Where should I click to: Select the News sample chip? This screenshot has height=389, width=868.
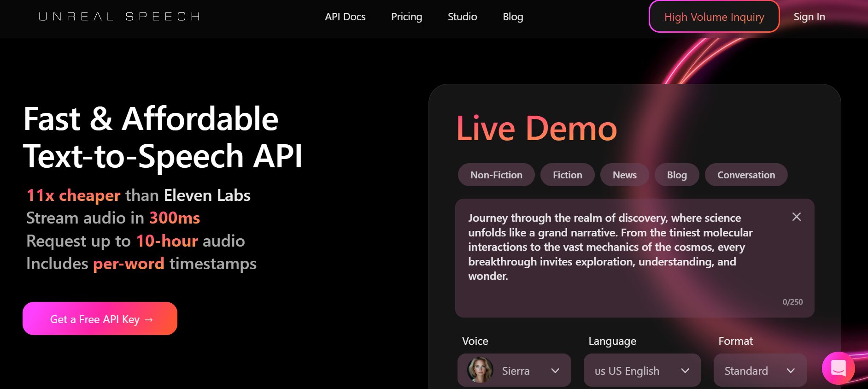(x=624, y=175)
